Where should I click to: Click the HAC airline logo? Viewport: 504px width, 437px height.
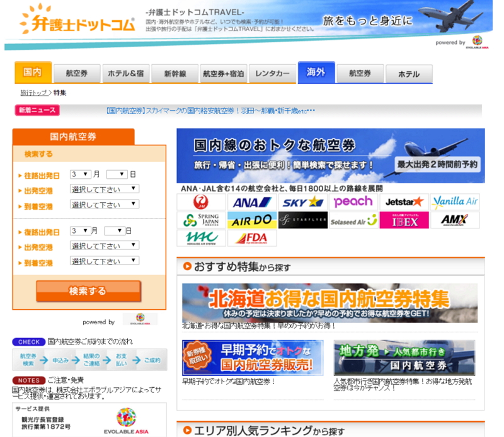pyautogui.click(x=201, y=238)
